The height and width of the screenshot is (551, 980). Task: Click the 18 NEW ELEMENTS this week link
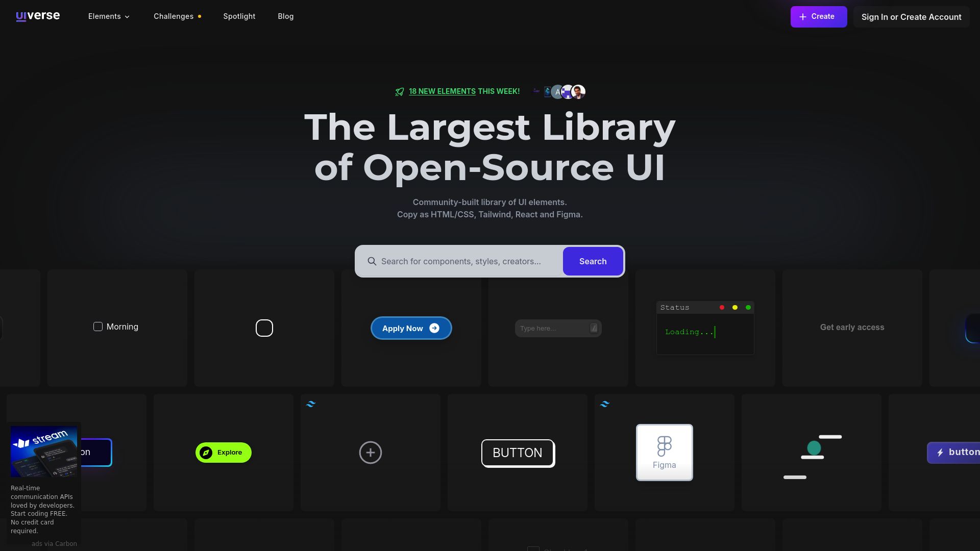click(442, 91)
